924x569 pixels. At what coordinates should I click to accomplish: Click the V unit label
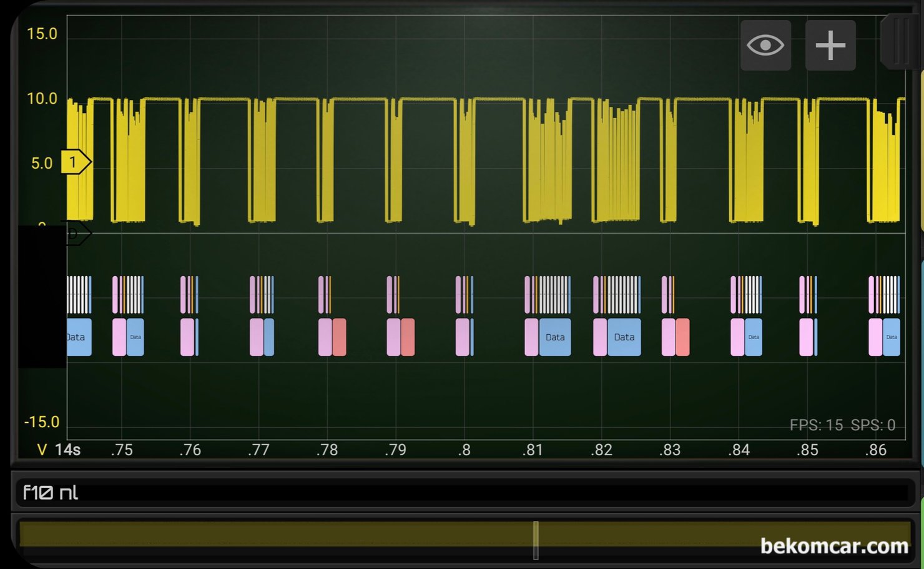[42, 450]
